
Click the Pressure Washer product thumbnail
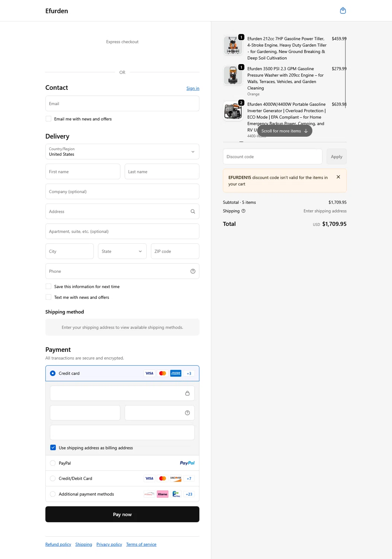click(x=233, y=76)
